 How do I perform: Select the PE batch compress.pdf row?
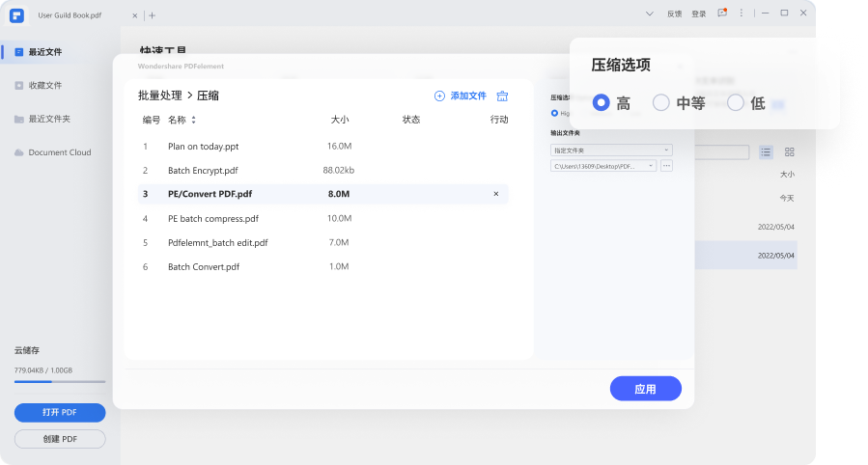point(323,218)
